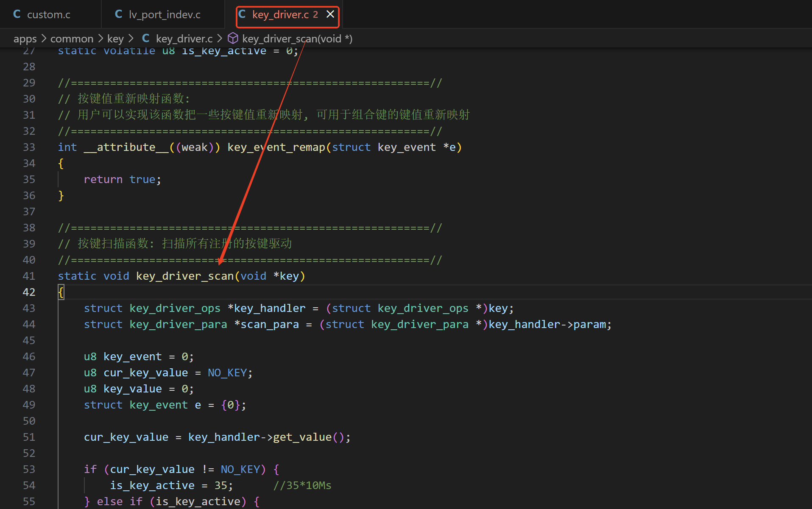The height and width of the screenshot is (509, 812).
Task: Open key_driver.c breadcrumb file entry
Action: coord(184,39)
